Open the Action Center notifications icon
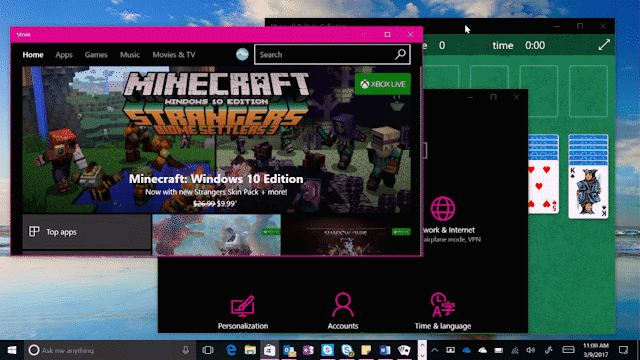 click(623, 350)
